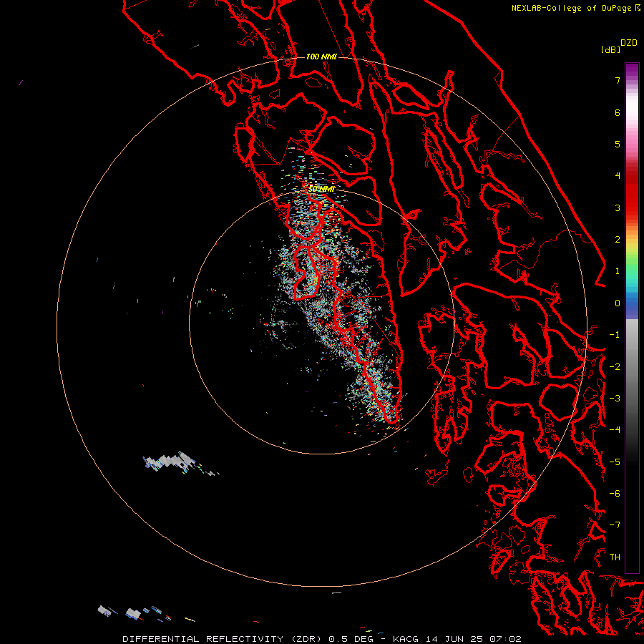Click the KACG station identifier in caption
This screenshot has width=644, height=644.
click(x=406, y=639)
